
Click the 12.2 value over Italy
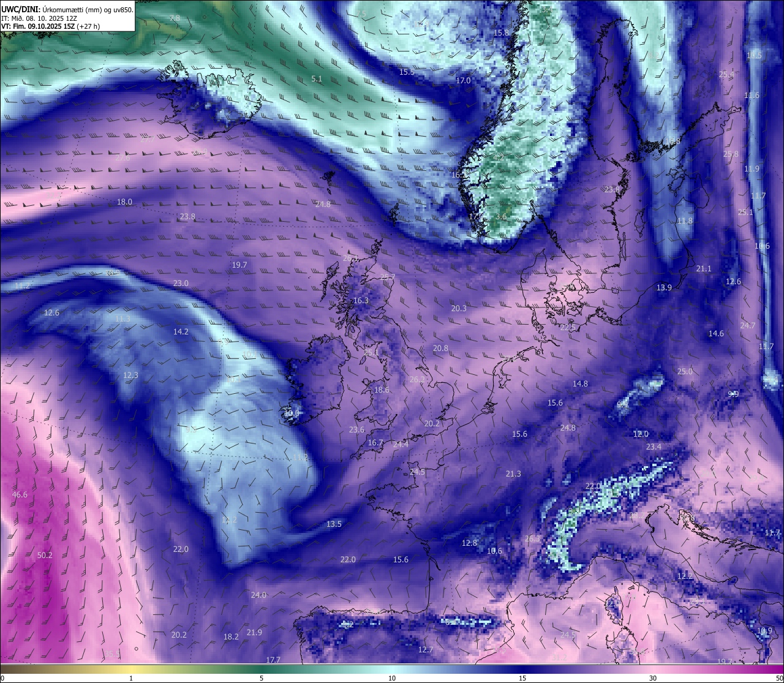coord(685,576)
